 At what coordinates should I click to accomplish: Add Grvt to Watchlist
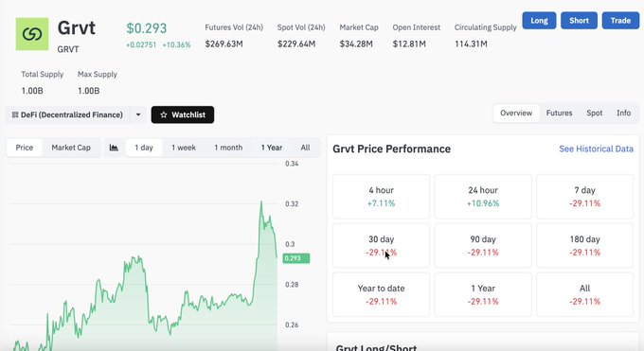point(183,114)
